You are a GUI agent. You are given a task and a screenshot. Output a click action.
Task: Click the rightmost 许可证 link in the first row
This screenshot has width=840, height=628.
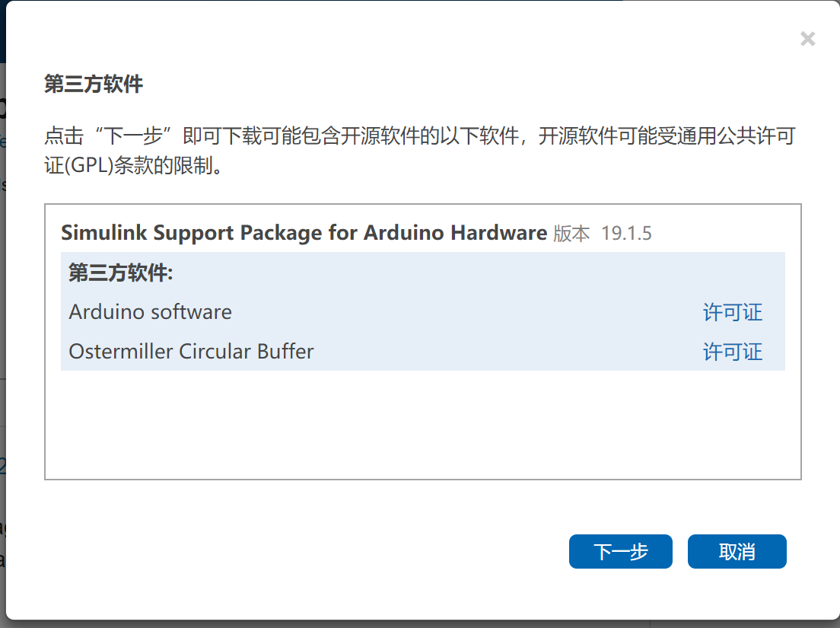732,311
